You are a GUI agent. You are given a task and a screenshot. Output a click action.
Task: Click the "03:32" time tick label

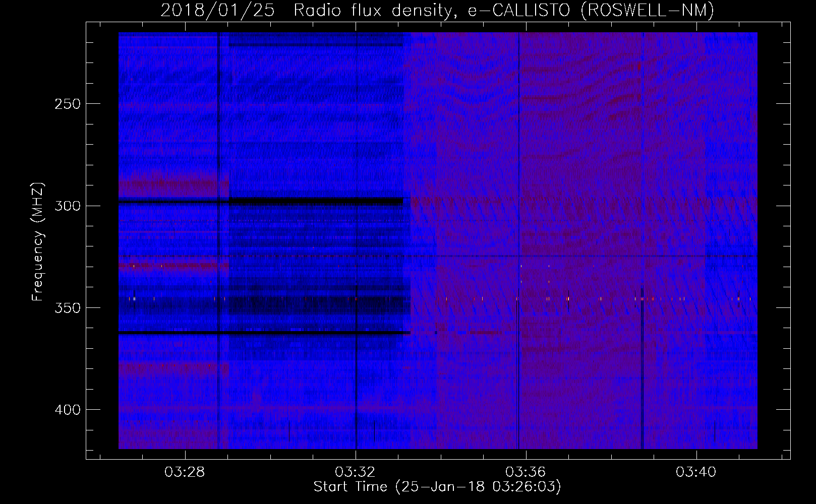pyautogui.click(x=355, y=472)
